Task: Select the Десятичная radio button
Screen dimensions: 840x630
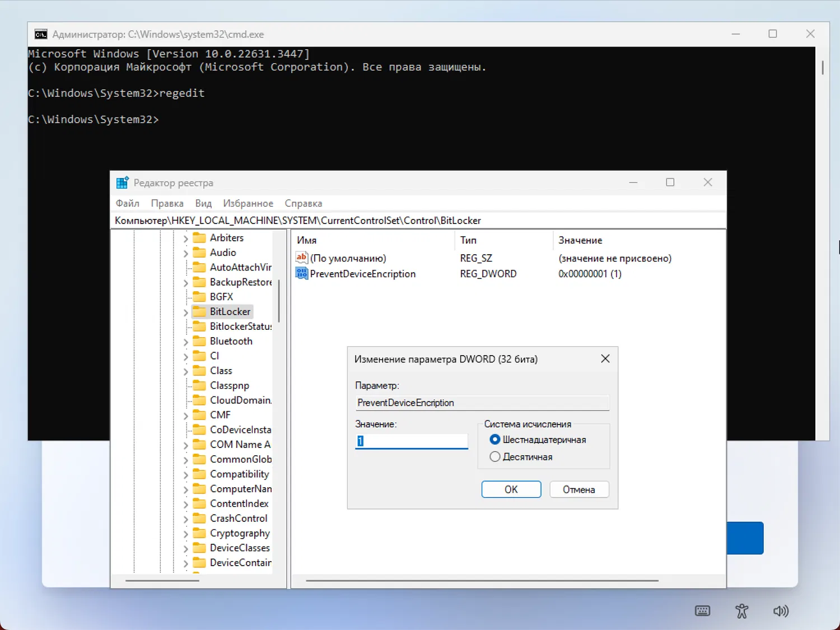Action: coord(495,457)
